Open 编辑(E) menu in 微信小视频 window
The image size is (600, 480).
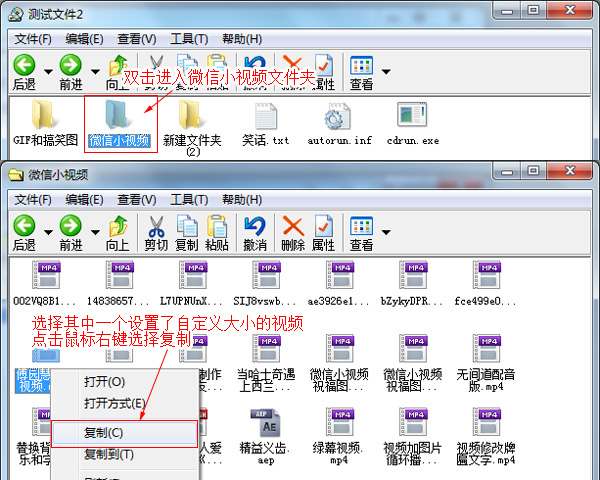tap(84, 200)
